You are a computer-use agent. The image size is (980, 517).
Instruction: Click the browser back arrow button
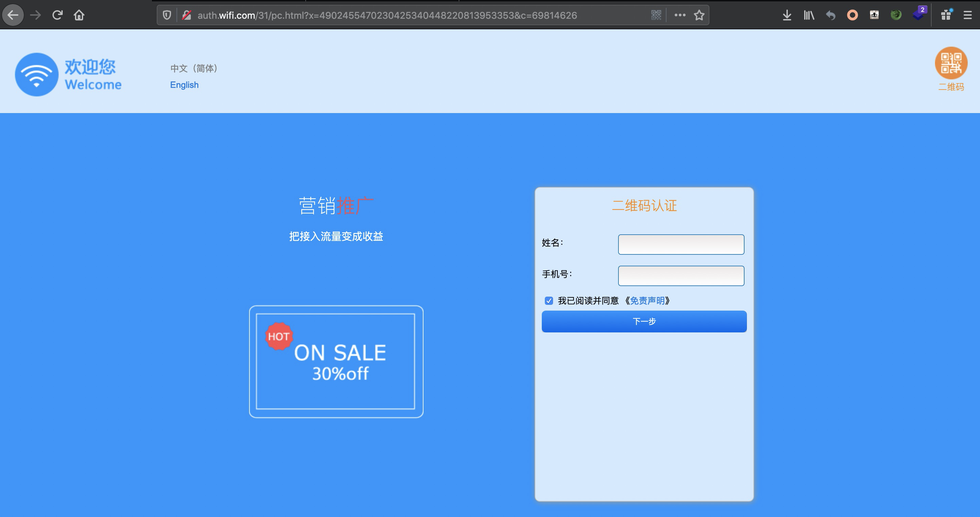click(13, 15)
